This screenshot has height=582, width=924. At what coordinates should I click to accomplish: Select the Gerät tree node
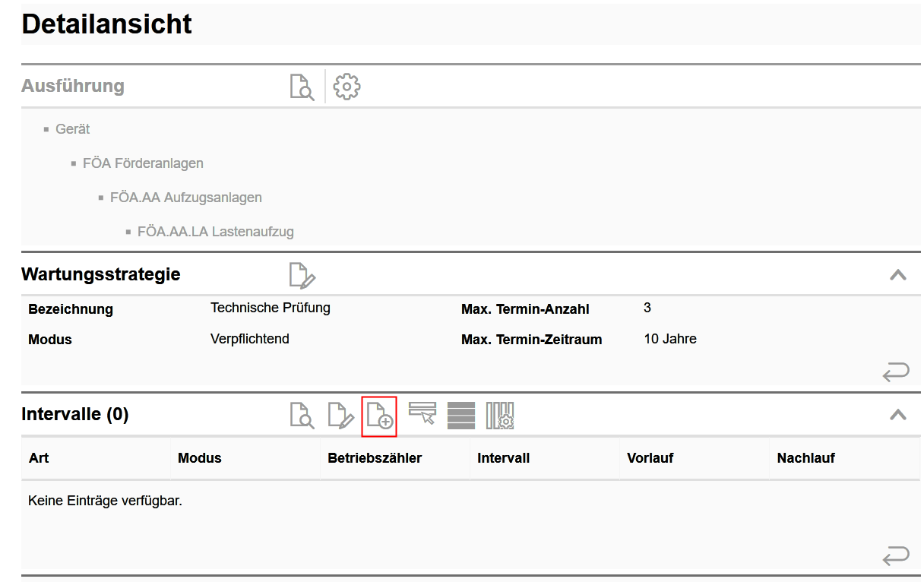(x=72, y=129)
